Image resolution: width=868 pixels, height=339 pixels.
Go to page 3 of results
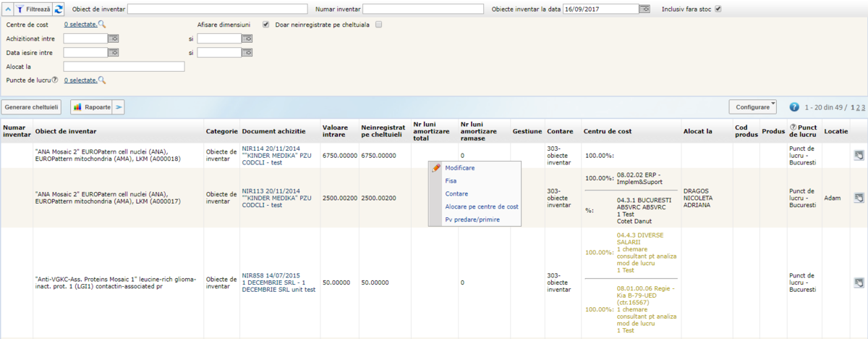862,107
